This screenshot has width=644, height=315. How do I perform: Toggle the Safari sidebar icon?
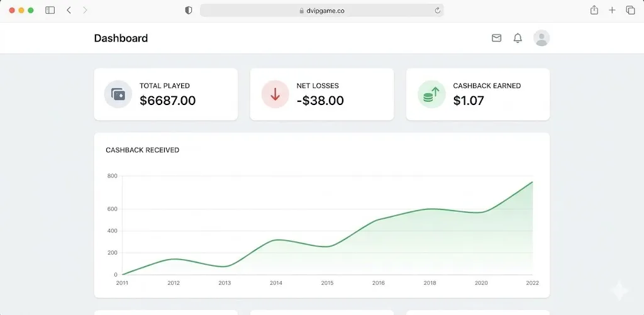(x=50, y=10)
